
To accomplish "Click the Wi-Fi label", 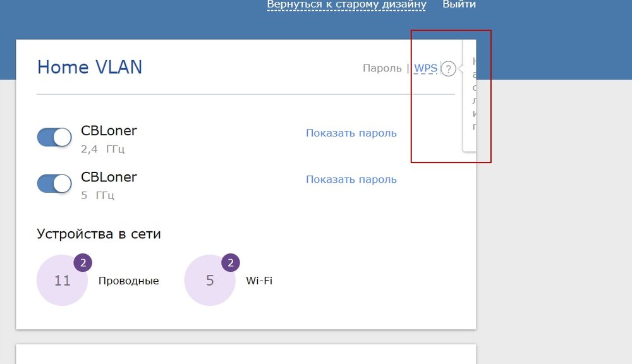I will (259, 281).
